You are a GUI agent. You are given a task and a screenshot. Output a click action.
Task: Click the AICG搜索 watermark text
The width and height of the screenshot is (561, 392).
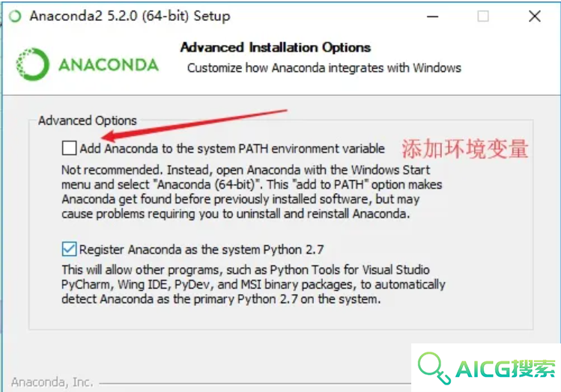point(506,369)
